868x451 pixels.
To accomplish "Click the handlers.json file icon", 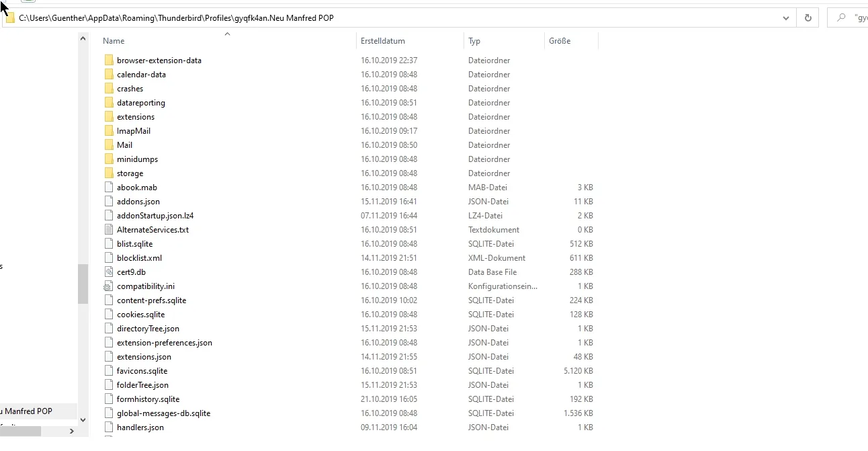I will point(109,427).
